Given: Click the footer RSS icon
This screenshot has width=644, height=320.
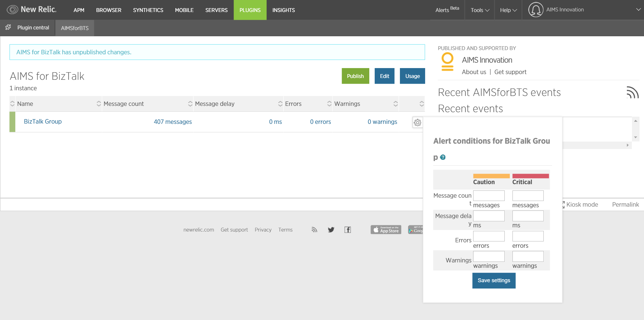Looking at the screenshot, I should pyautogui.click(x=314, y=230).
